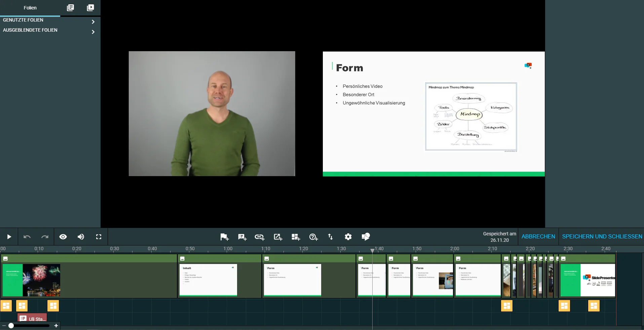Click ABBRECHEN to cancel editing
Viewport: 644px width, 330px height.
point(538,236)
